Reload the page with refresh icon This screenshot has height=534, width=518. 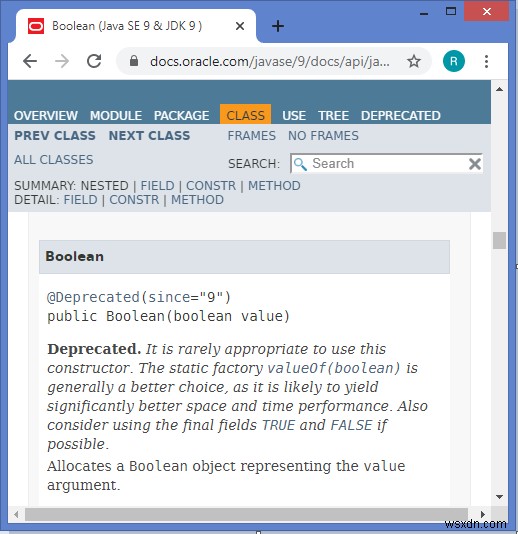tap(94, 61)
